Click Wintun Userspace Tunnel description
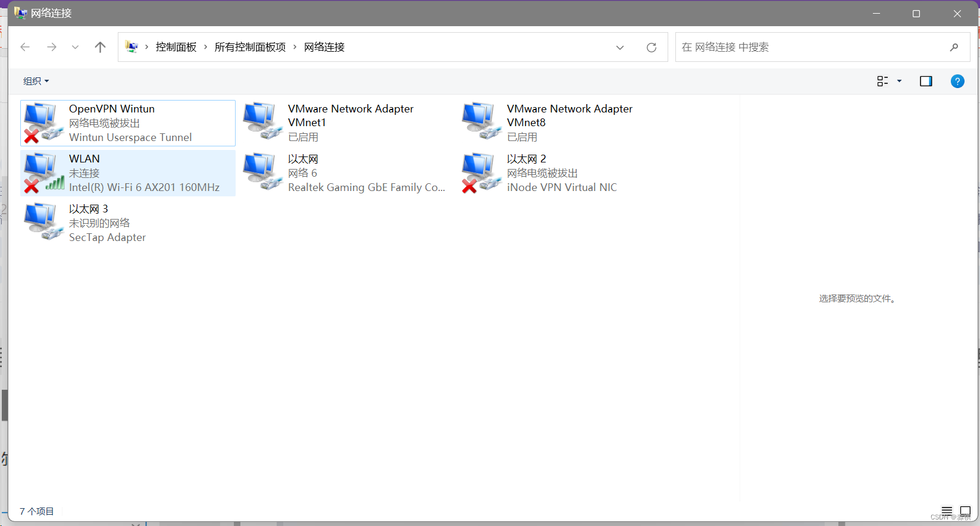The height and width of the screenshot is (526, 980). pyautogui.click(x=130, y=137)
